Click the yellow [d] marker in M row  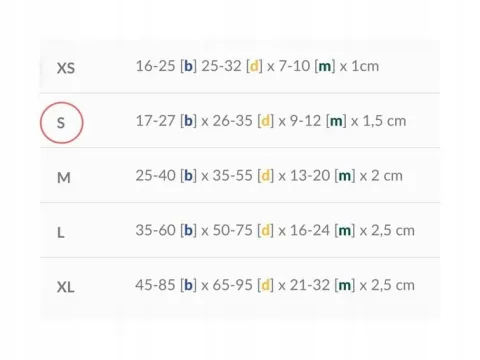pos(265,175)
